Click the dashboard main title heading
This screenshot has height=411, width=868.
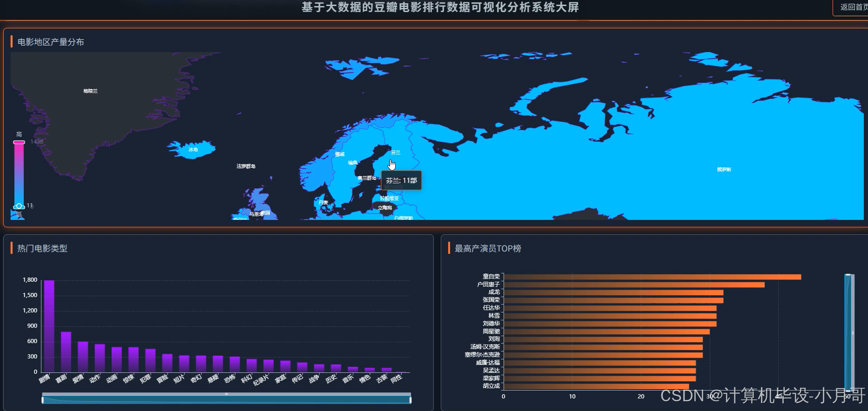440,7
